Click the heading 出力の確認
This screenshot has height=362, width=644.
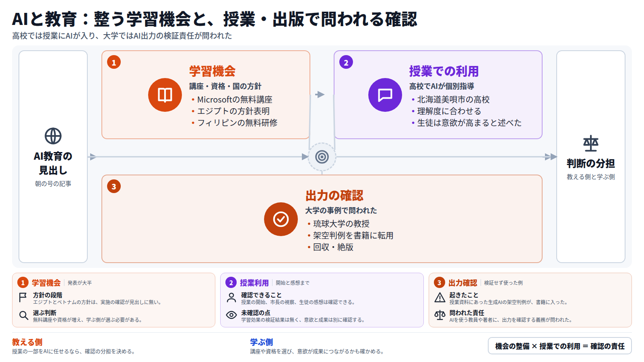point(334,195)
